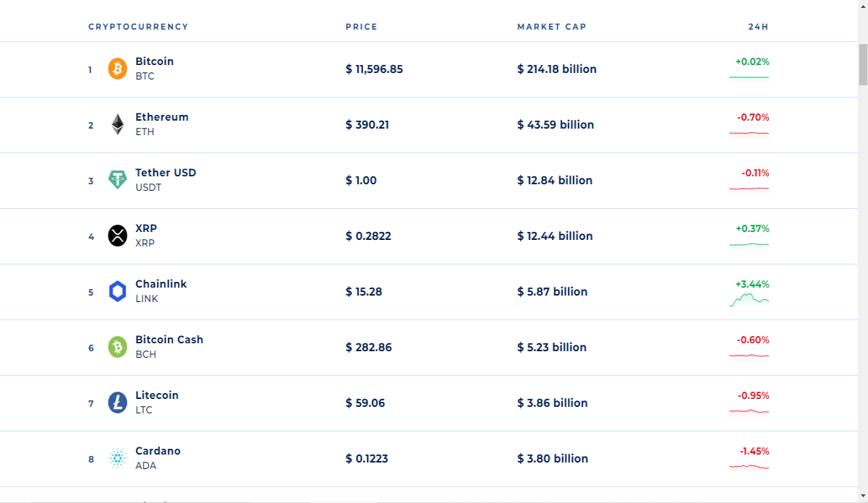Click the vertical page scrollbar thumb
868x503 pixels.
point(862,64)
